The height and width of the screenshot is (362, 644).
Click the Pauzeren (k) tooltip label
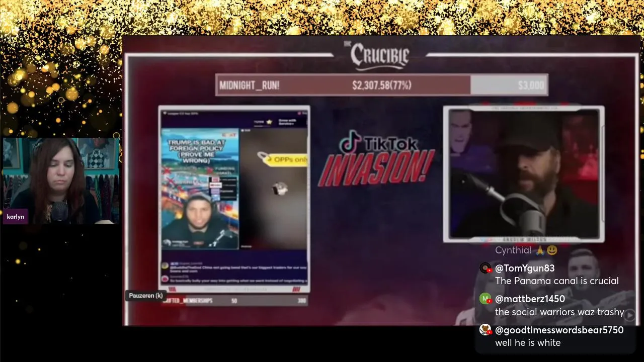[145, 296]
